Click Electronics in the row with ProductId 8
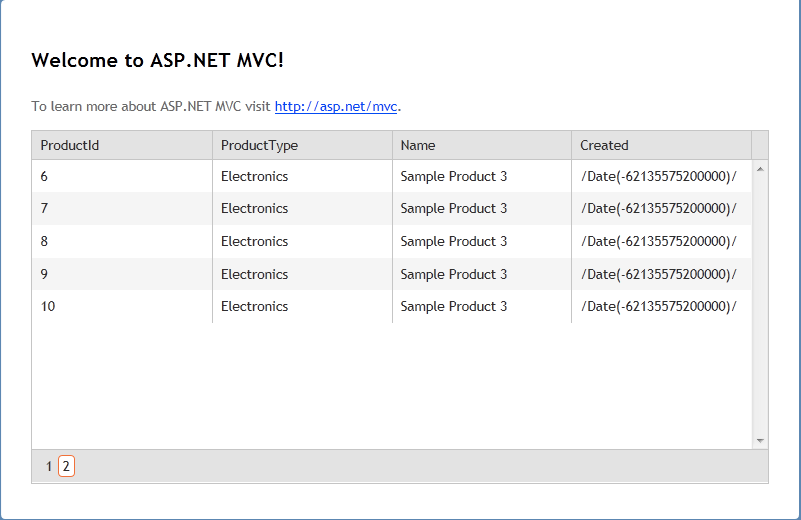Viewport: 801px width, 520px height. [x=254, y=241]
